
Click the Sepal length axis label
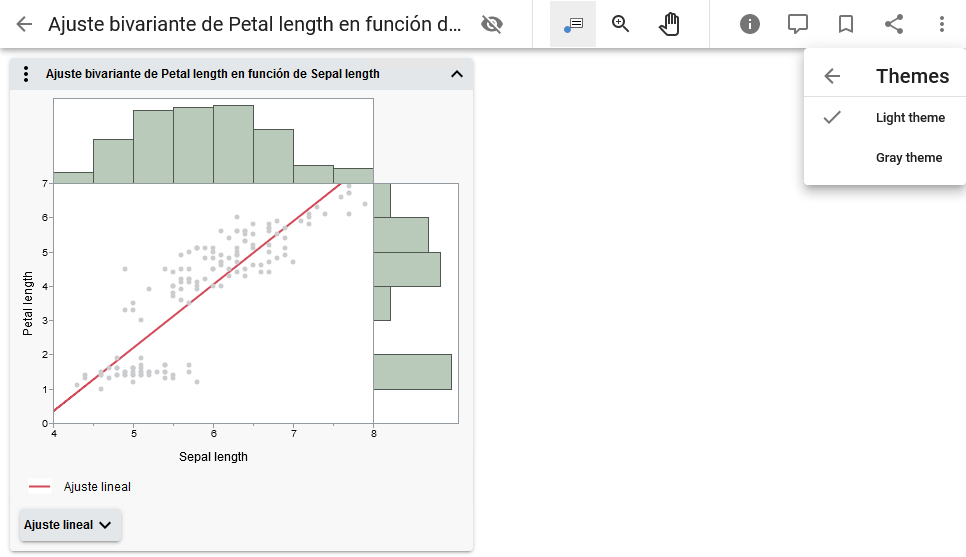[x=213, y=457]
